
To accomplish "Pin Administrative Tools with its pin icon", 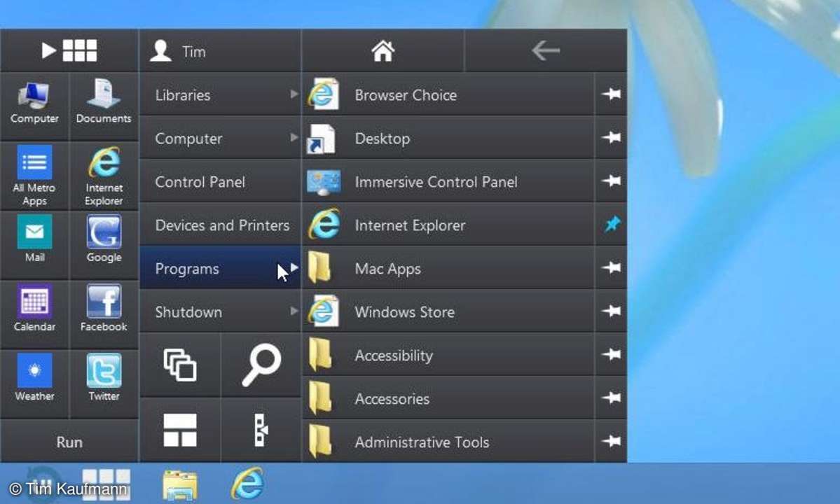I will [611, 442].
